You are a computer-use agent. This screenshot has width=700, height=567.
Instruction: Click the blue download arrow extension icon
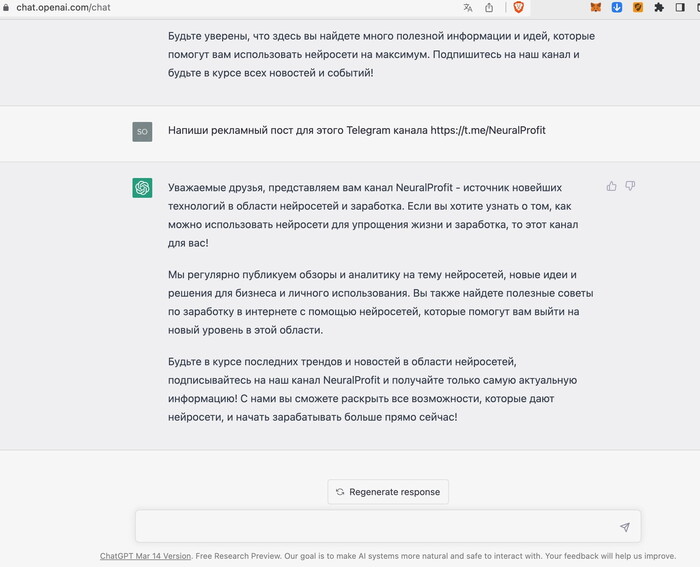click(x=617, y=7)
